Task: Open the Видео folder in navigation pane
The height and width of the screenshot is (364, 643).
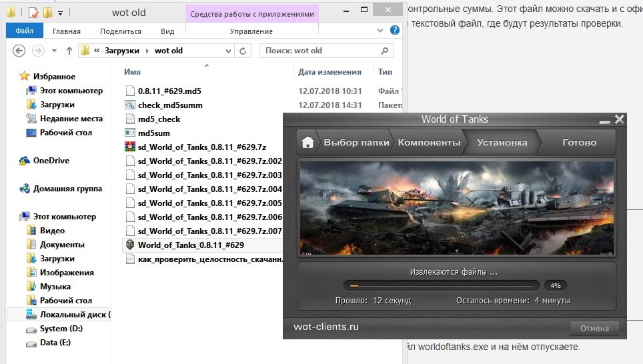Action: [x=52, y=231]
